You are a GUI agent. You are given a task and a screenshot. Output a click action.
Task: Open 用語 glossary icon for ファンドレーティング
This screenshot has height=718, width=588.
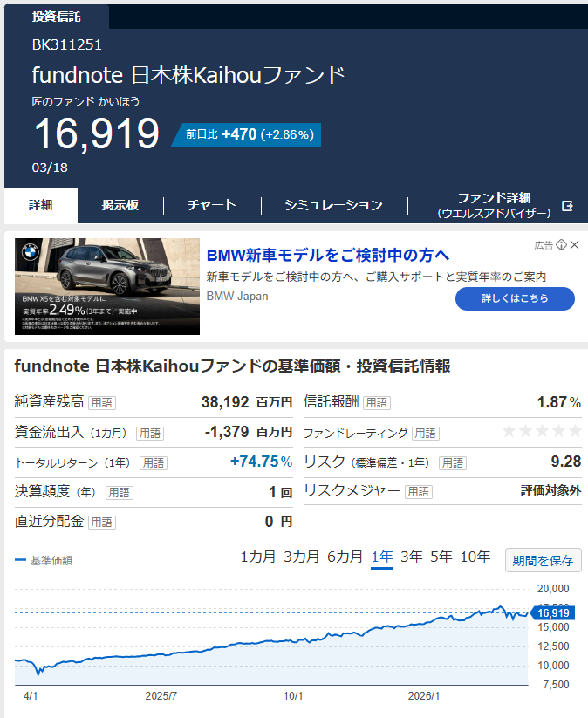pyautogui.click(x=425, y=433)
